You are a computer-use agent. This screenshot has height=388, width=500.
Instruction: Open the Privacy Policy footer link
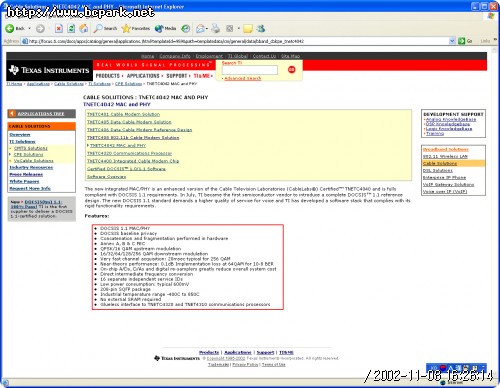[x=245, y=365]
